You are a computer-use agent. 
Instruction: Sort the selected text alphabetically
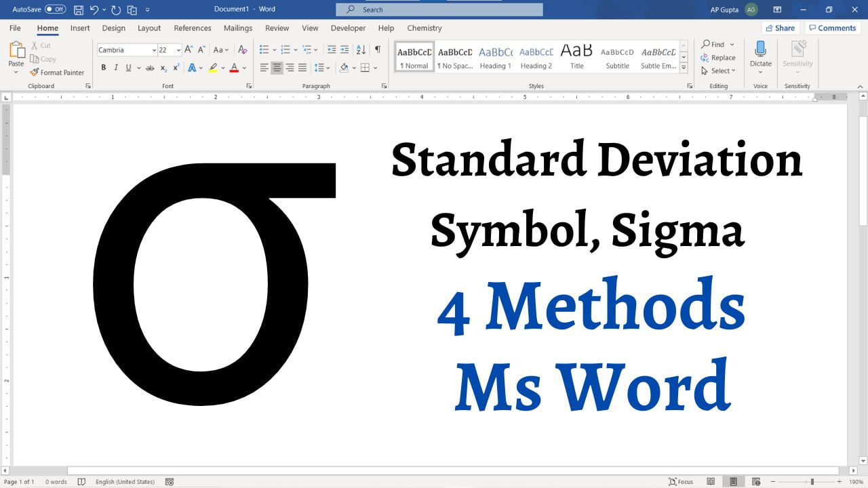coord(361,49)
